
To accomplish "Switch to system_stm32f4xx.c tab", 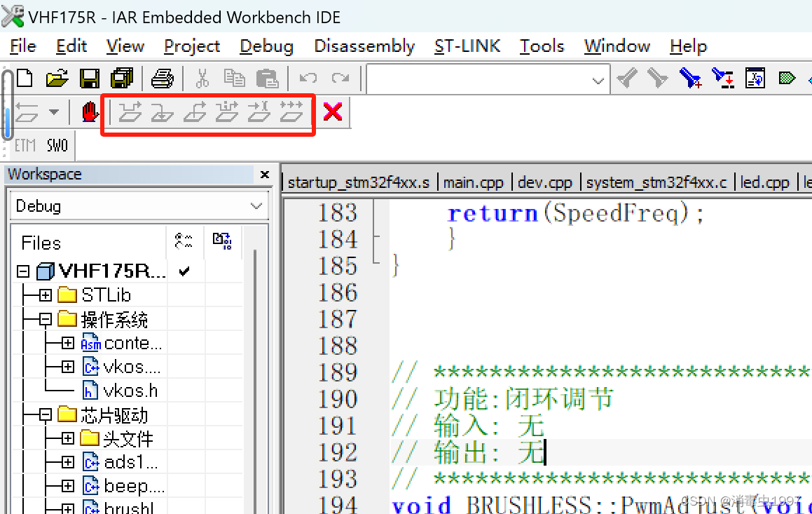I will [x=656, y=182].
